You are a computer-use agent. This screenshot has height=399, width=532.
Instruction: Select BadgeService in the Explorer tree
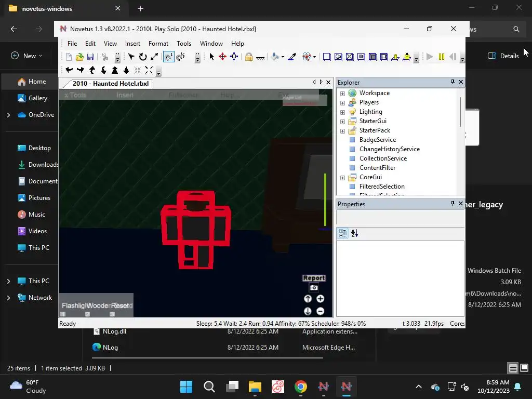(377, 140)
